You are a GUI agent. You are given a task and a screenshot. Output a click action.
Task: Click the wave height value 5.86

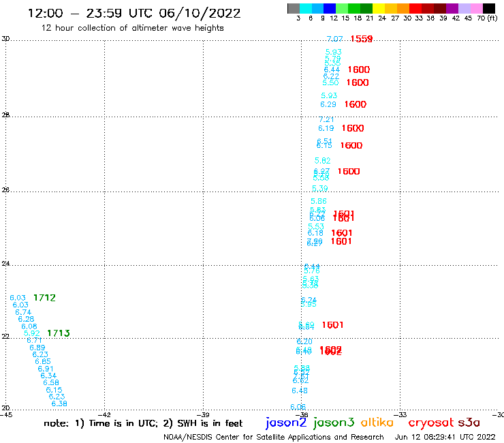point(319,201)
